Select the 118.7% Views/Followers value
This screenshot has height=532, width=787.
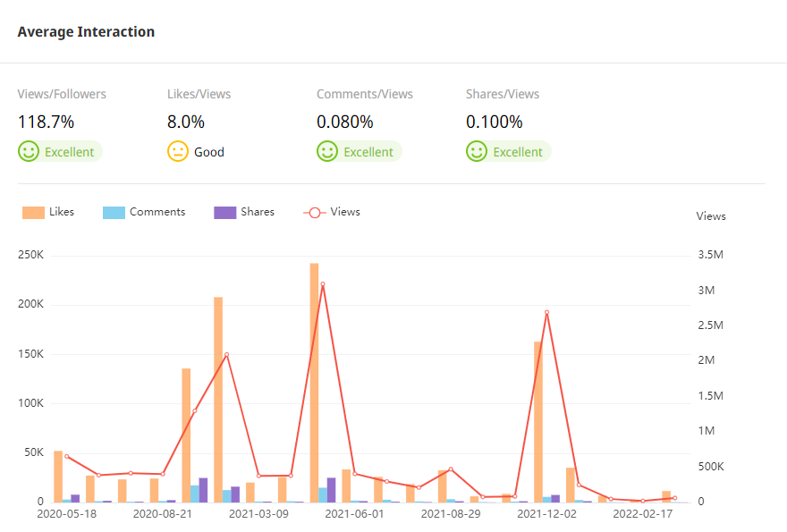[x=47, y=122]
